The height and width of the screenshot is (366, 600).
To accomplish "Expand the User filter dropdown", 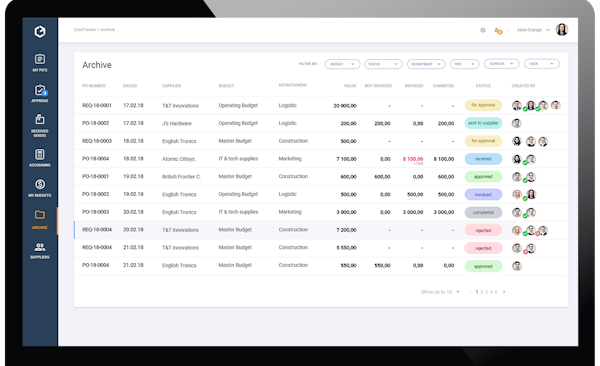I will coord(541,64).
